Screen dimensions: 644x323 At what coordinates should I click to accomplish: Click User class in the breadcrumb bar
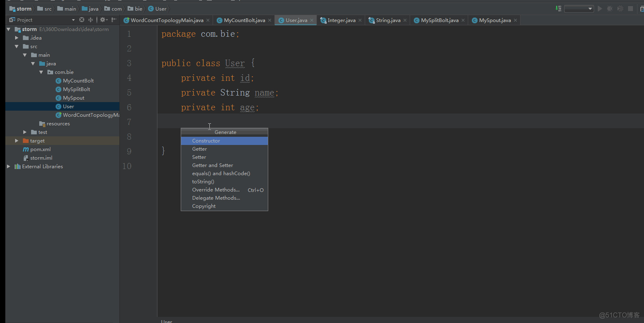157,9
